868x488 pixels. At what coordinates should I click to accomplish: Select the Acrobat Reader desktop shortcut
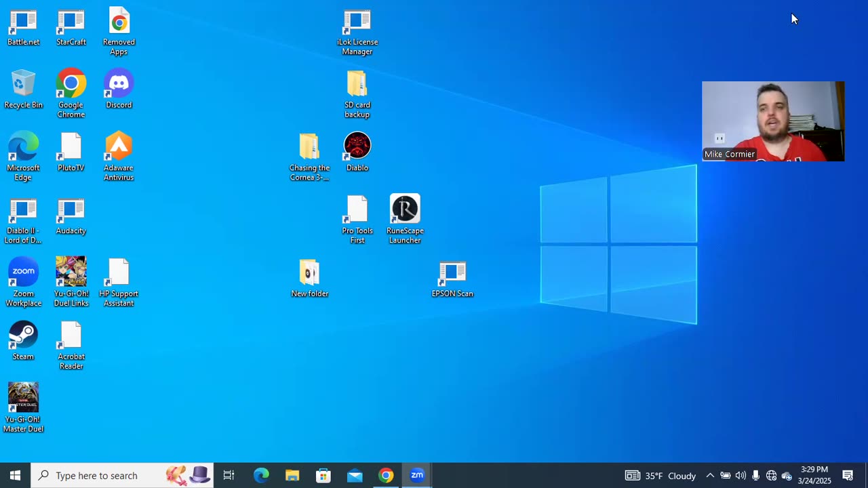pos(71,346)
